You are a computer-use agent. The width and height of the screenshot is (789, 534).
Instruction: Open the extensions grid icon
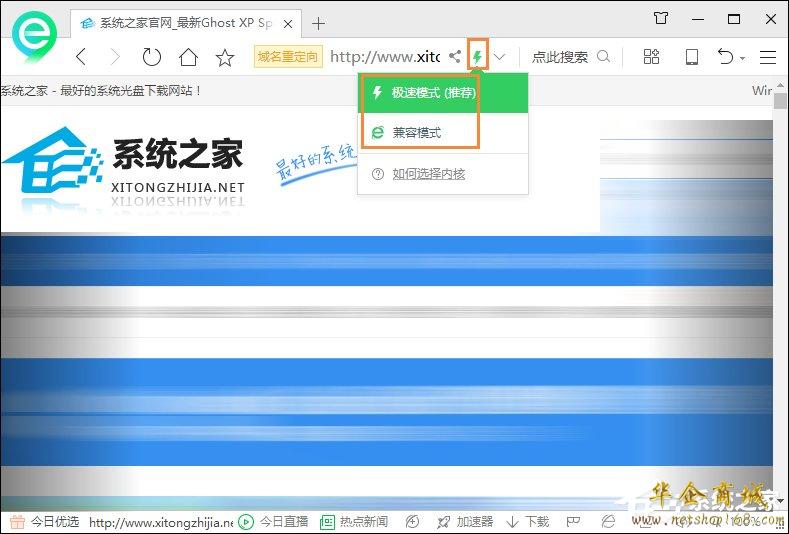651,57
